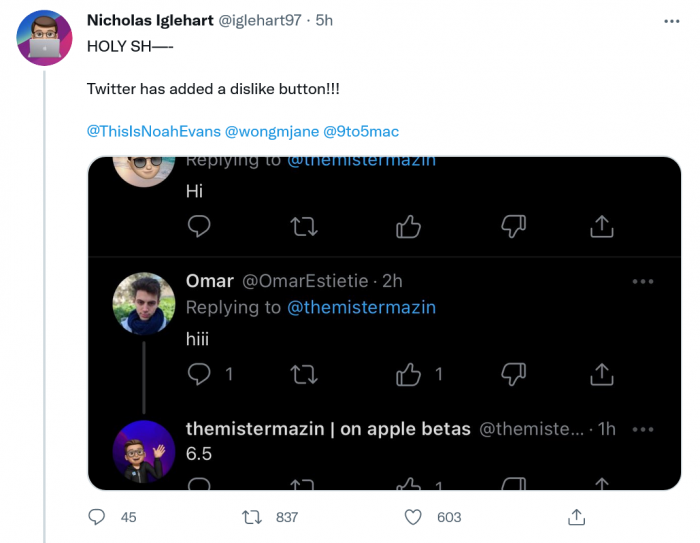Click the thumbs-down icon under the "Hi" reply
The width and height of the screenshot is (700, 543).
coord(513,227)
